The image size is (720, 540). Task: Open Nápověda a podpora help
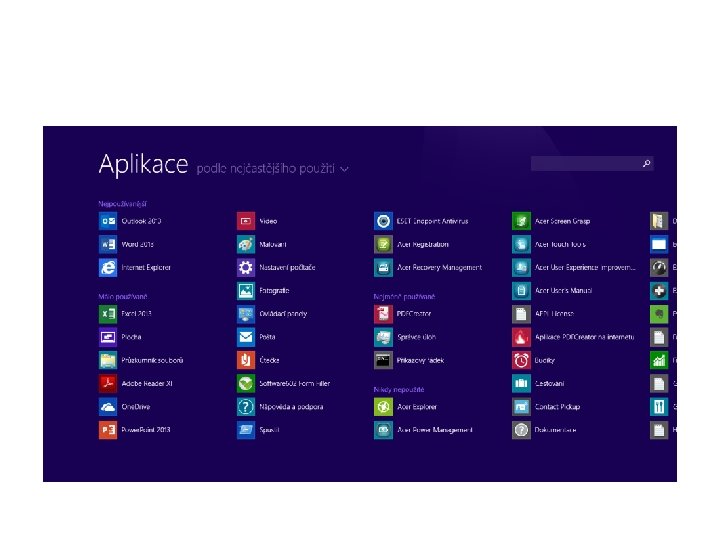(280, 406)
